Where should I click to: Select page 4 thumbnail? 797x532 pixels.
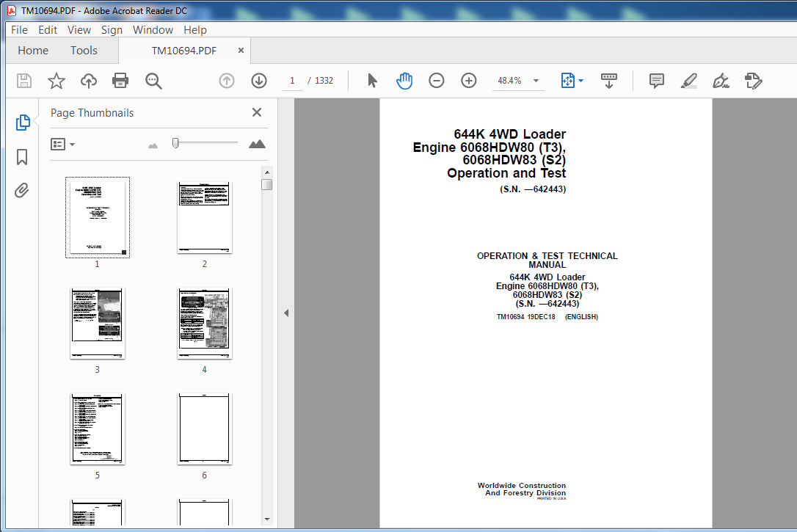tap(204, 323)
